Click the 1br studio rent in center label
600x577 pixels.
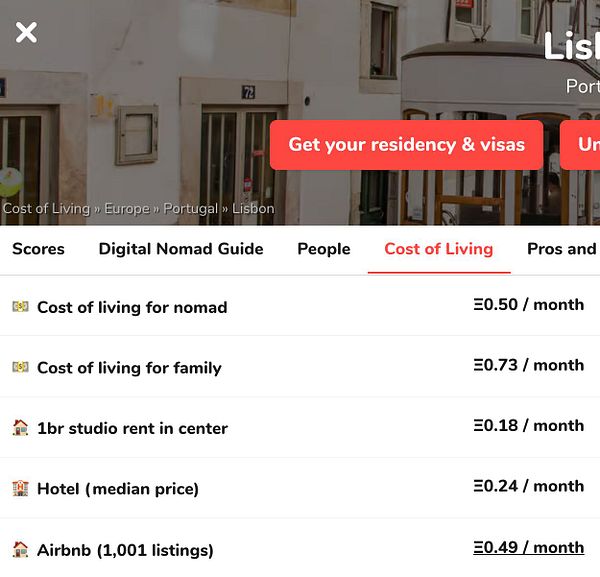pyautogui.click(x=132, y=428)
